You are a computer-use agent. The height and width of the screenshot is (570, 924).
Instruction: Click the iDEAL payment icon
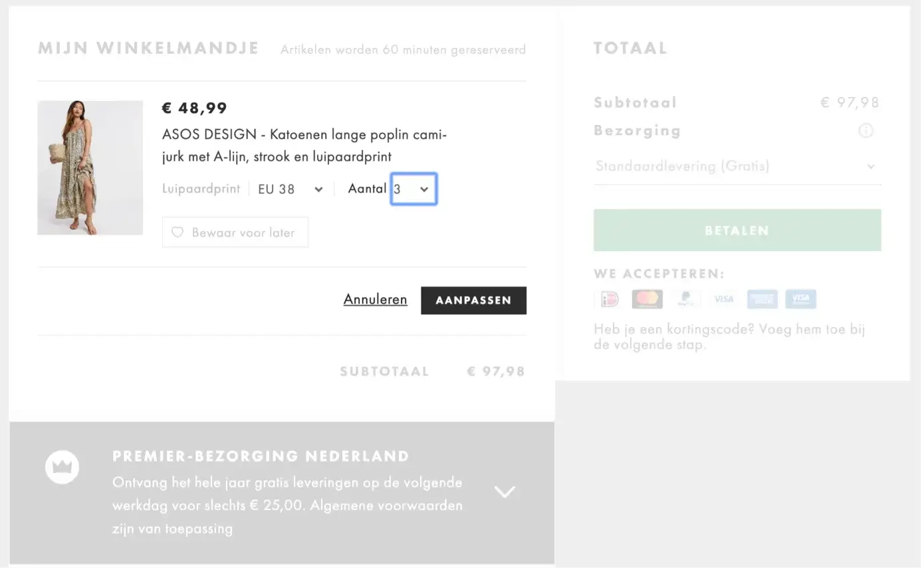point(609,300)
